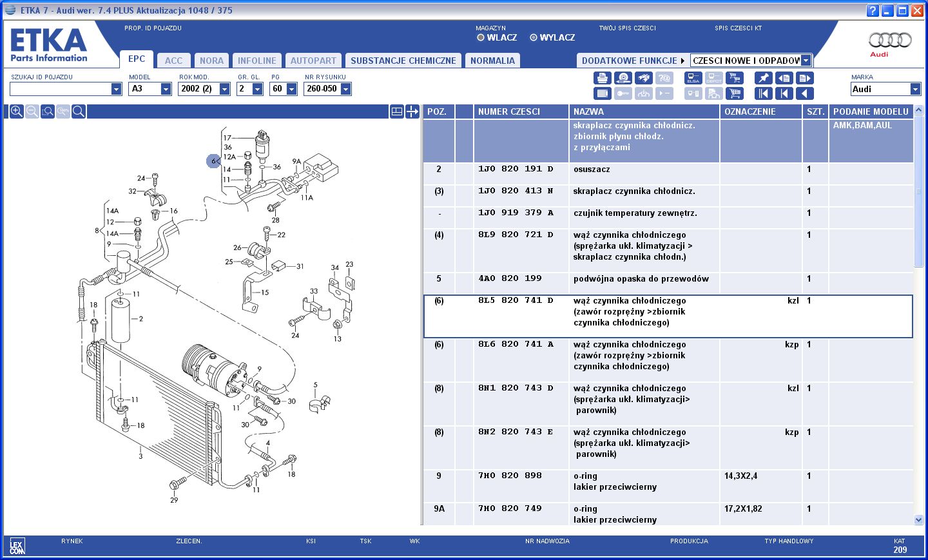928x560 pixels.
Task: Select the WYLACZ magazyn radio button
Action: coord(534,37)
